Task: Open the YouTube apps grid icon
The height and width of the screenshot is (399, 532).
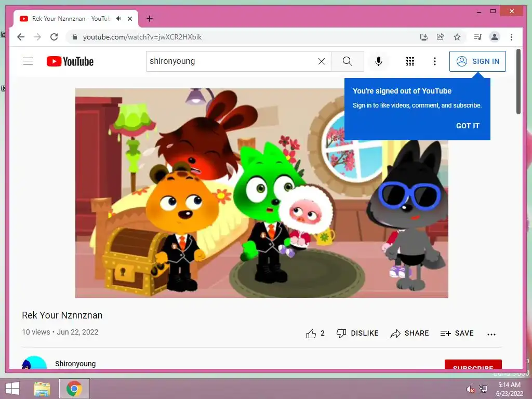Action: point(410,61)
